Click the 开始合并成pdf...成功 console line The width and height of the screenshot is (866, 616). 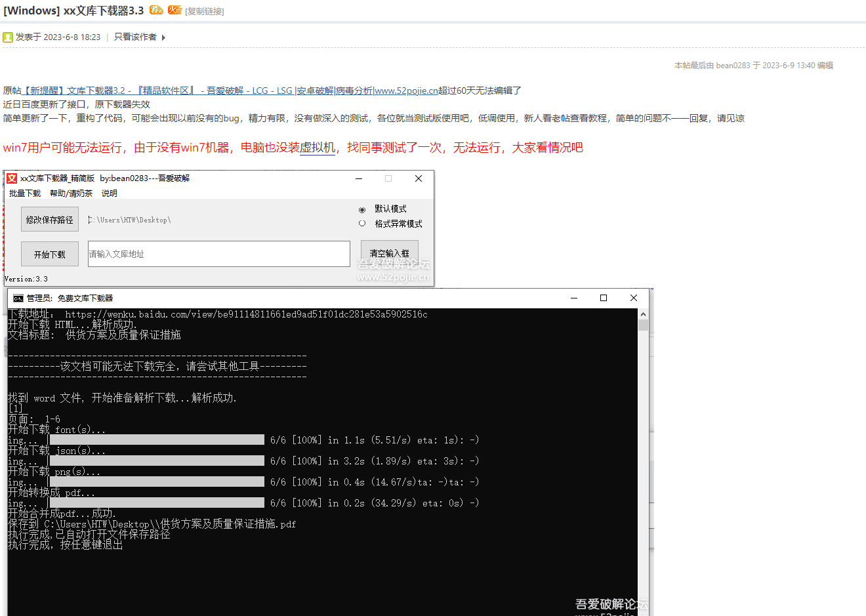pos(62,514)
